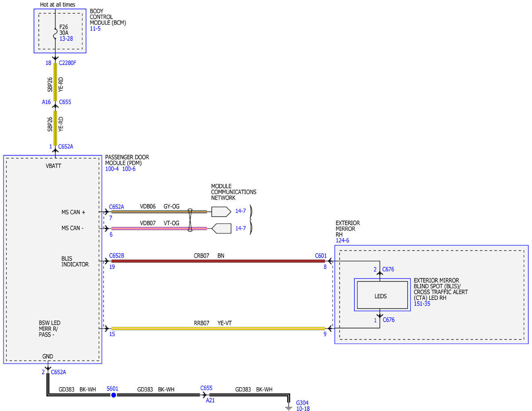532x411 pixels.
Task: Open the 11-5 Body Control Module link
Action: pyautogui.click(x=95, y=29)
